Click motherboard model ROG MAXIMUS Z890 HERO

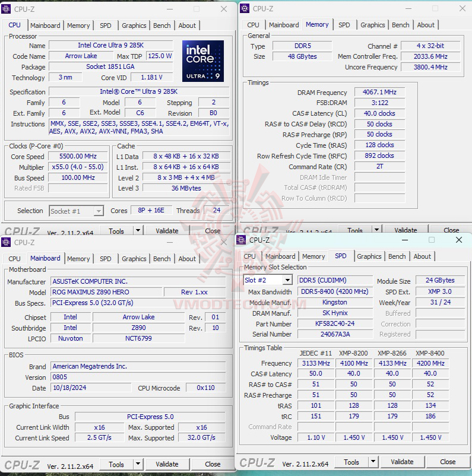tap(106, 292)
